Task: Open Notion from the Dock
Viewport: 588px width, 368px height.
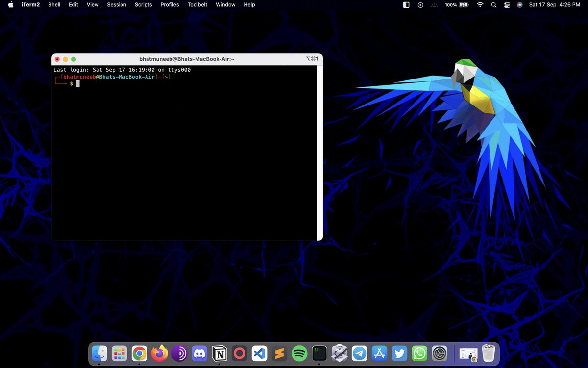Action: 220,353
